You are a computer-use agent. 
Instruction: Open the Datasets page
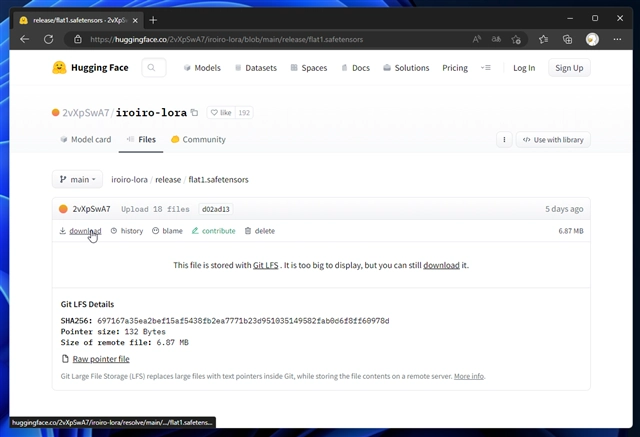[x=256, y=68]
